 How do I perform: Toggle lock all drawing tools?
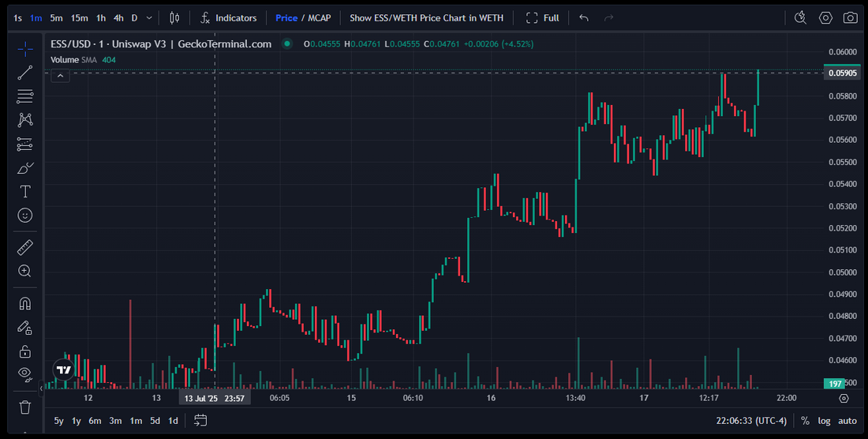(x=25, y=351)
